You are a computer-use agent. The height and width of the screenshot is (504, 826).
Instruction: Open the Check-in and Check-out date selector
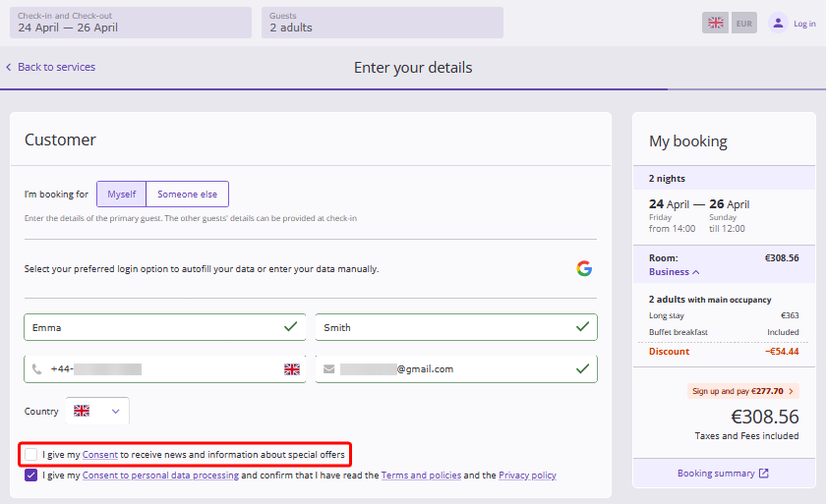click(131, 23)
